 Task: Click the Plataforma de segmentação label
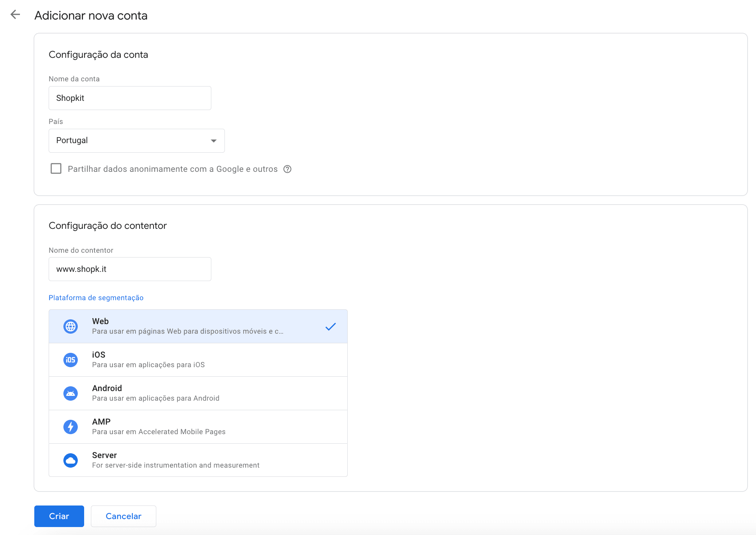click(x=96, y=298)
